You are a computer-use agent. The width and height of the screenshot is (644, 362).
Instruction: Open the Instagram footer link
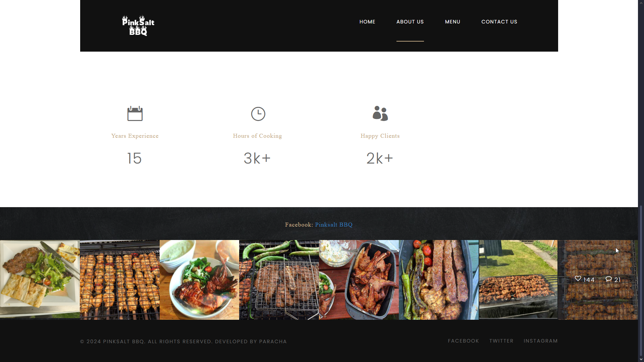point(540,341)
